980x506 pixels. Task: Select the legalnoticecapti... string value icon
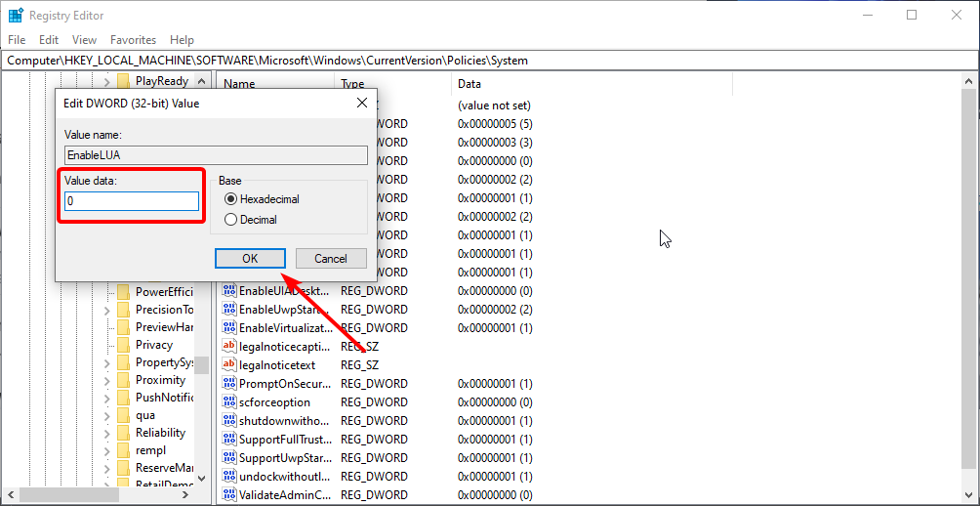point(228,346)
